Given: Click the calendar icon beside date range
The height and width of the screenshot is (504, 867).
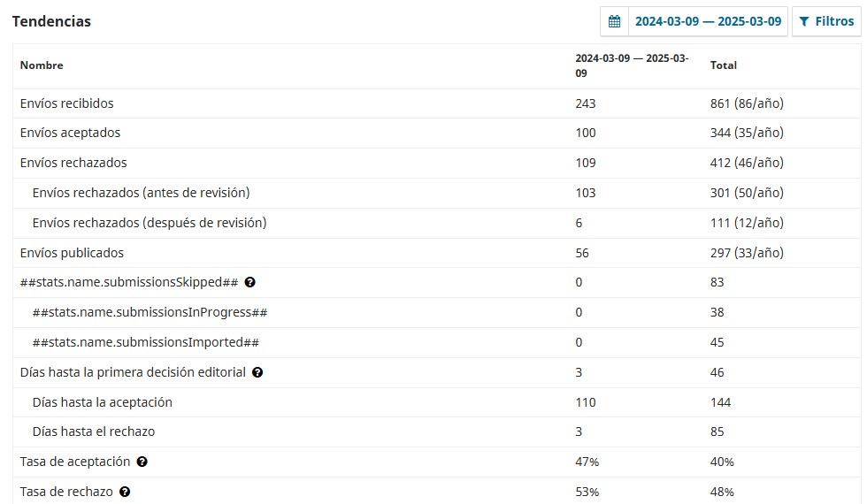Looking at the screenshot, I should (614, 21).
